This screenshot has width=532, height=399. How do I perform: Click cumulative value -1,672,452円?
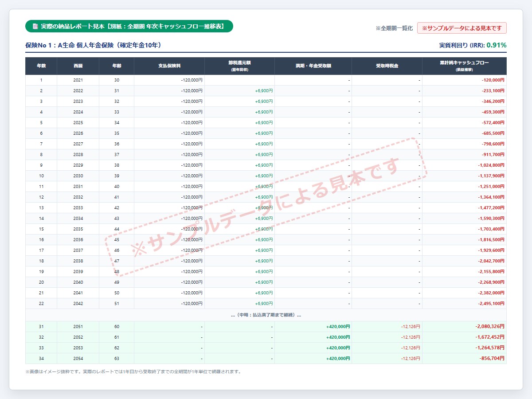pos(489,337)
